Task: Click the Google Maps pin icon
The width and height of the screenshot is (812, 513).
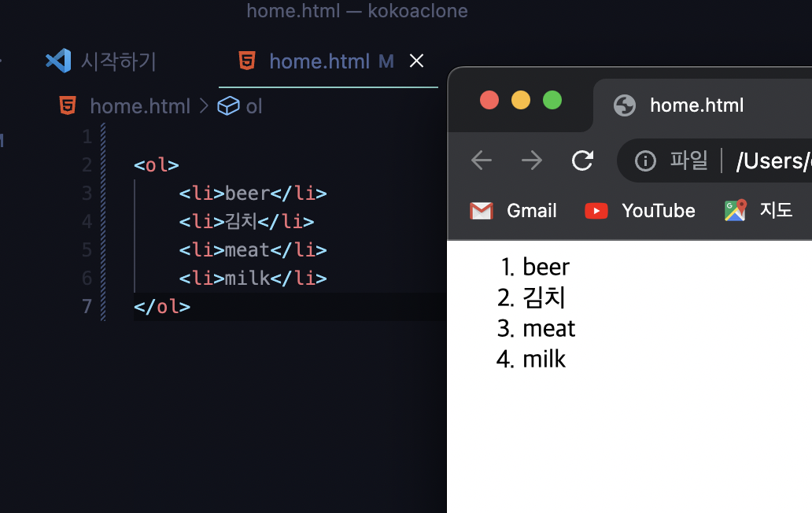Action: (x=736, y=211)
